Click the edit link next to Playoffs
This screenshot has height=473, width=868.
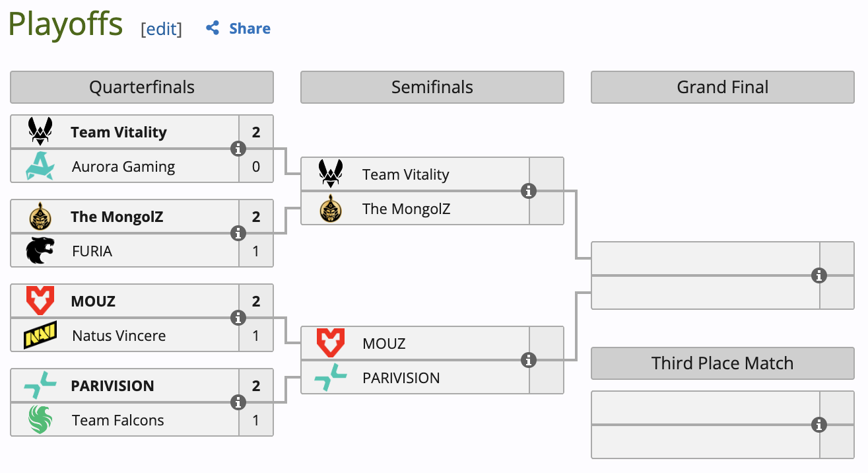click(161, 29)
